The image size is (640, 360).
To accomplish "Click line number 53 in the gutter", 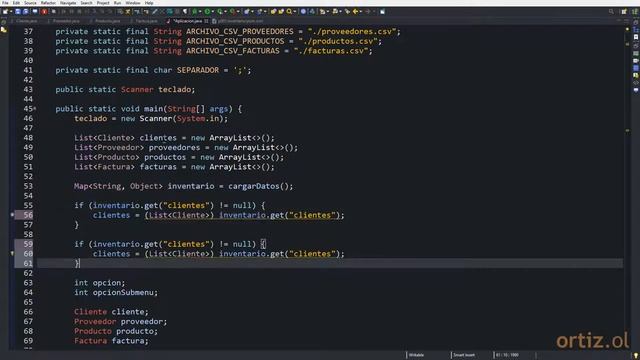I will (x=28, y=186).
